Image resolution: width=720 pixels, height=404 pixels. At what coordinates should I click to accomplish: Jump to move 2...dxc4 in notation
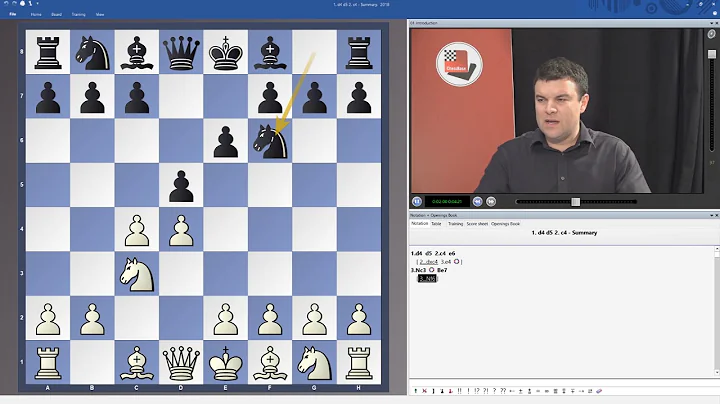428,262
